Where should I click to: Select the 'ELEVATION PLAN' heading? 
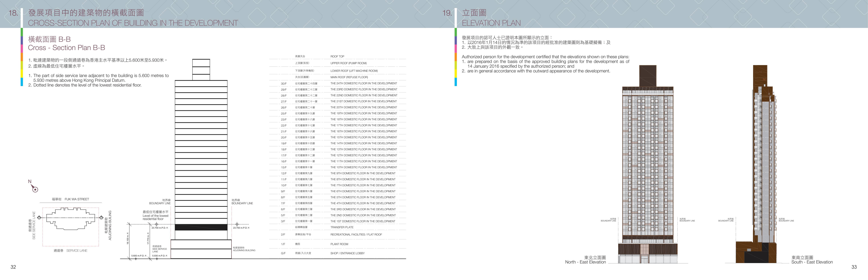click(x=491, y=23)
